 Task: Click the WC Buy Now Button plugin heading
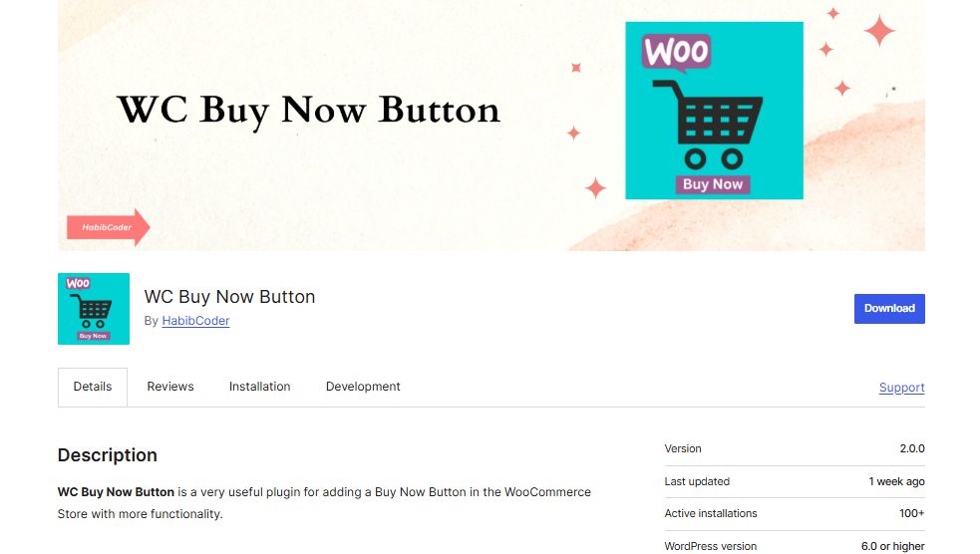coord(229,297)
